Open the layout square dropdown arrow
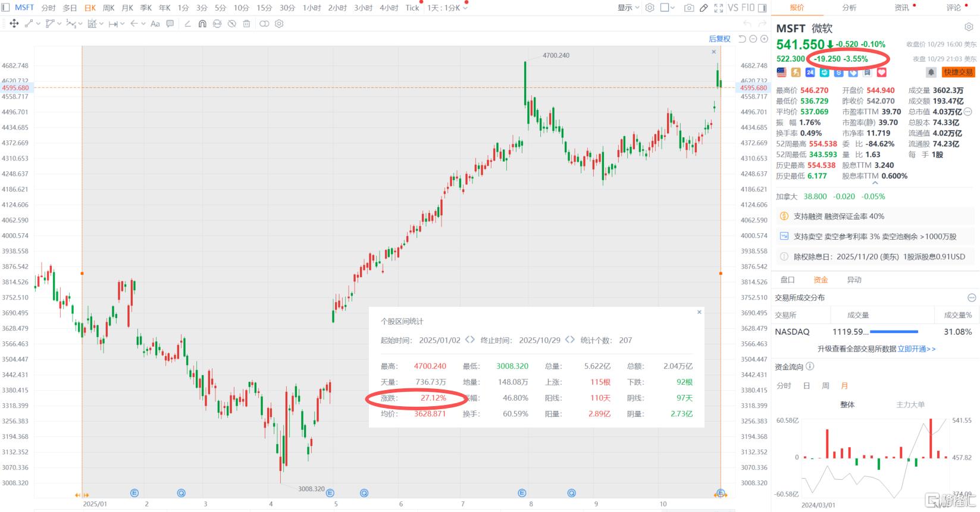The height and width of the screenshot is (512, 980). pos(674,8)
